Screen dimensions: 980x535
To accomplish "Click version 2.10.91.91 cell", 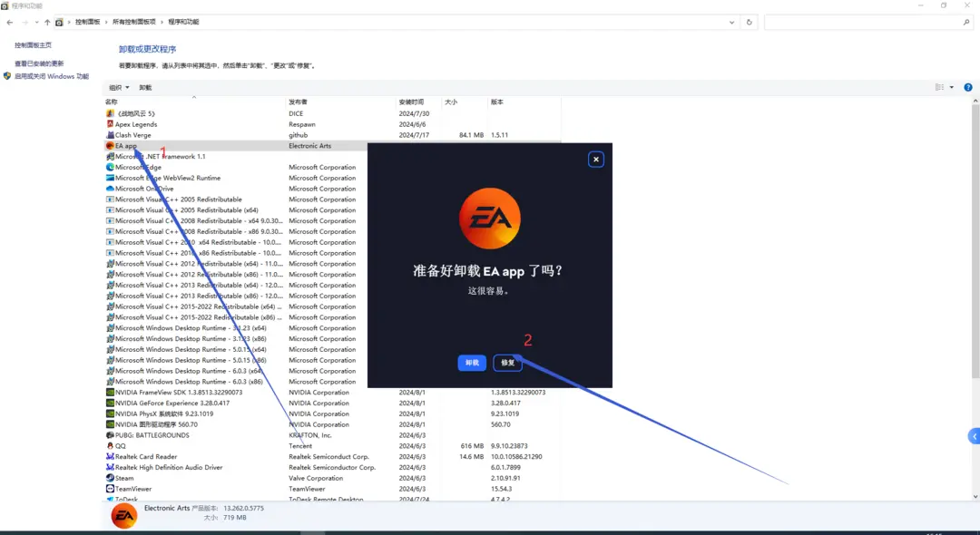I will (505, 478).
